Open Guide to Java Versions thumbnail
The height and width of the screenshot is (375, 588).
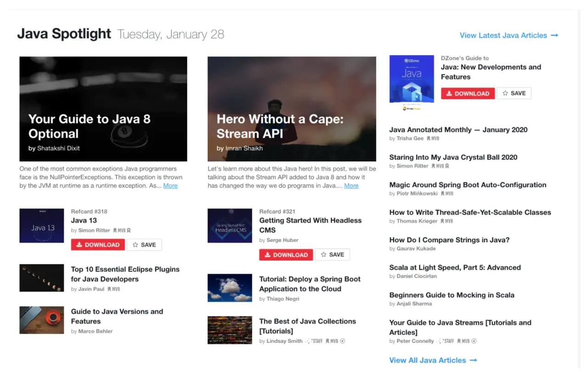[42, 320]
